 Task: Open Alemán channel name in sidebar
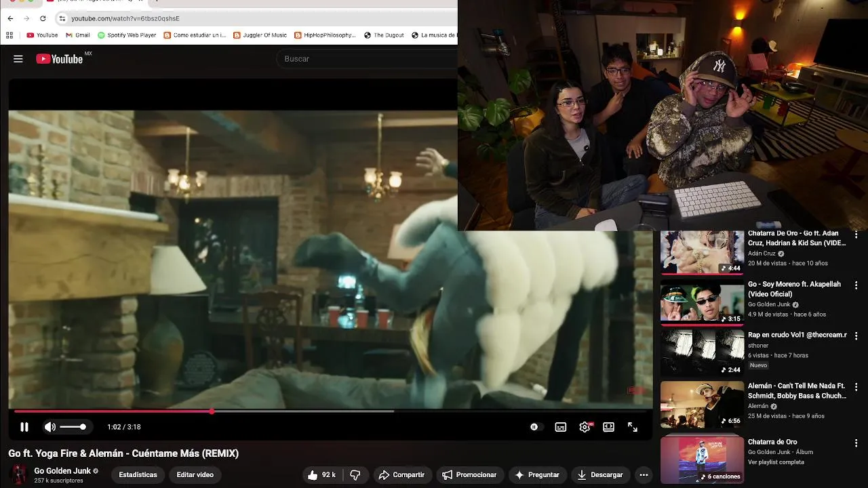(758, 406)
